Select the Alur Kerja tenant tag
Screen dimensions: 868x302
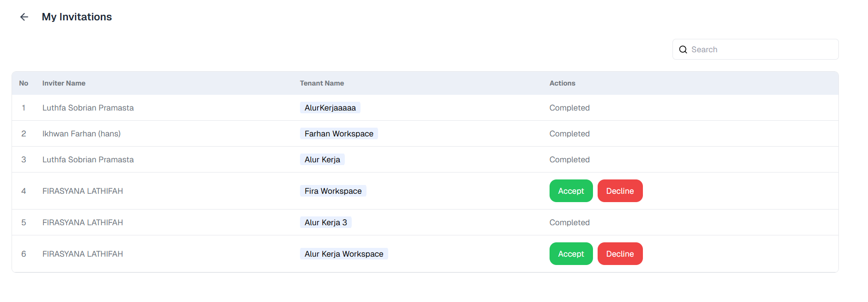(x=322, y=159)
